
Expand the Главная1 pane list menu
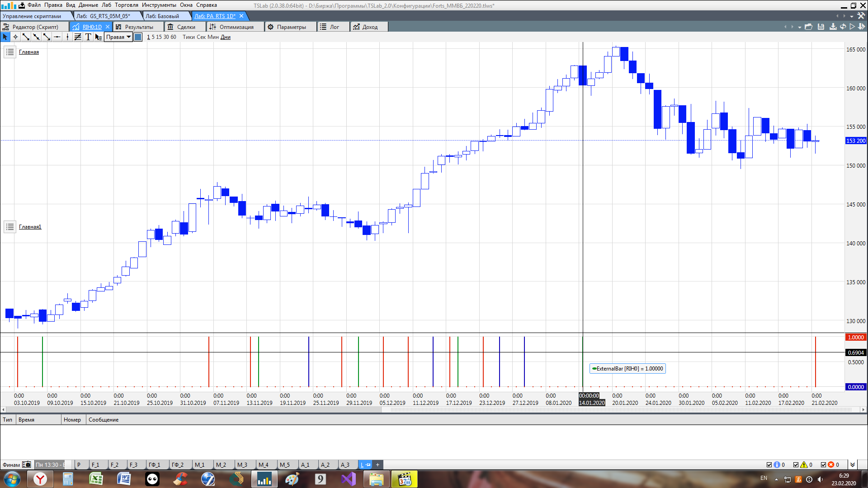(10, 227)
